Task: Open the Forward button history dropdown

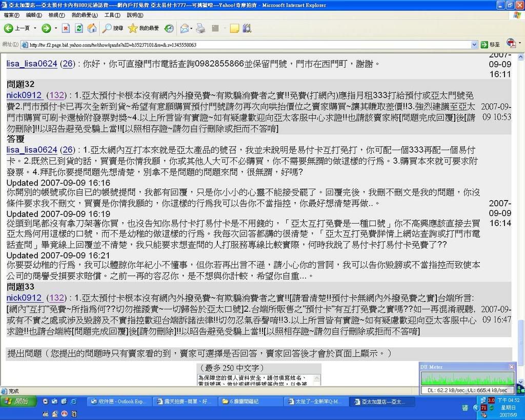Action: [55, 29]
